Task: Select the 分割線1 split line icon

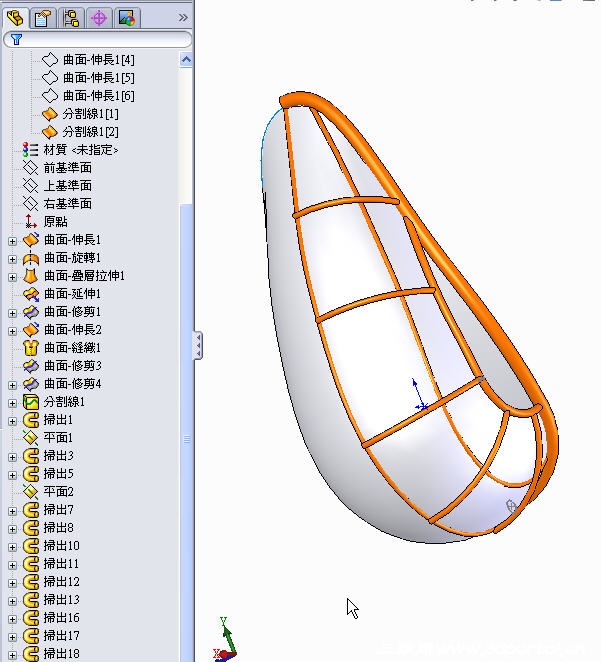Action: pos(31,402)
